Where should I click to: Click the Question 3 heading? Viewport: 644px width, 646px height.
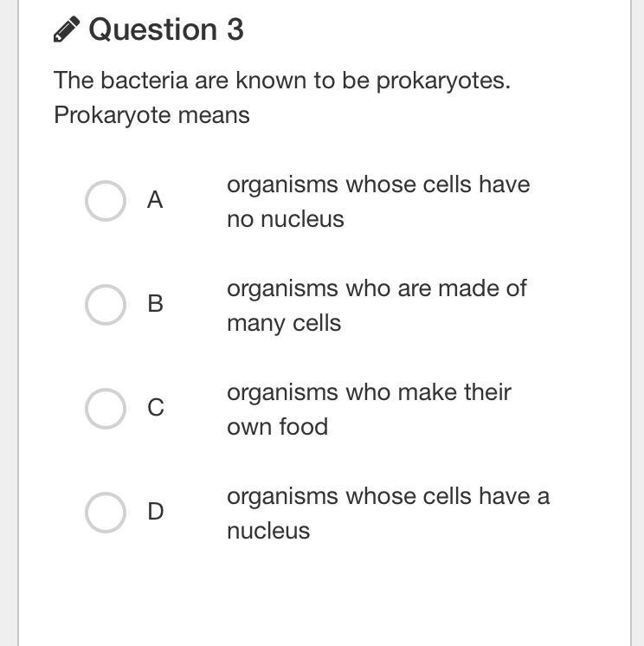click(x=166, y=29)
